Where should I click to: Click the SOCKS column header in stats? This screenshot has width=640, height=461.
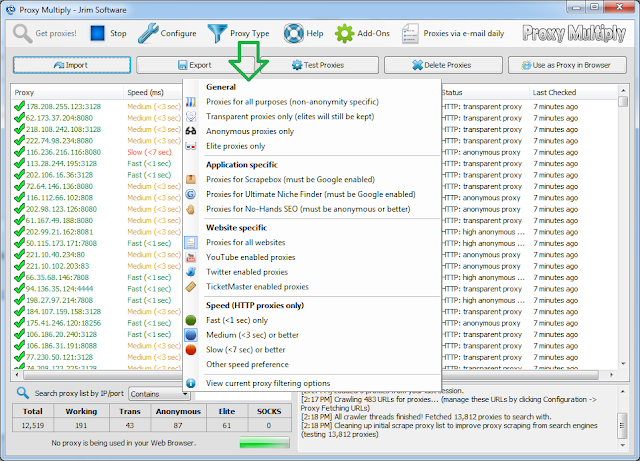point(269,411)
